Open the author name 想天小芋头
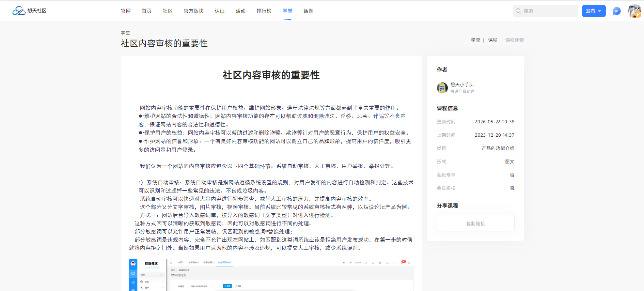The width and height of the screenshot is (644, 291). (462, 85)
